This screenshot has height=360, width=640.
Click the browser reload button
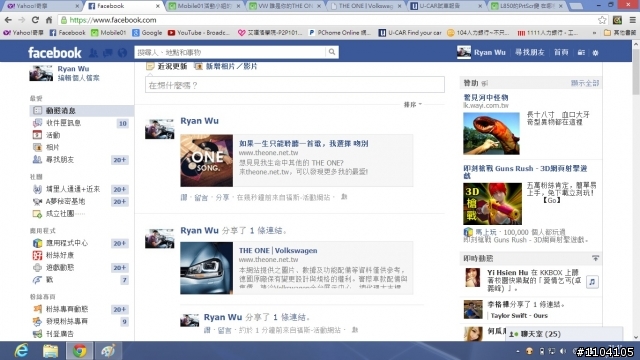(x=35, y=20)
